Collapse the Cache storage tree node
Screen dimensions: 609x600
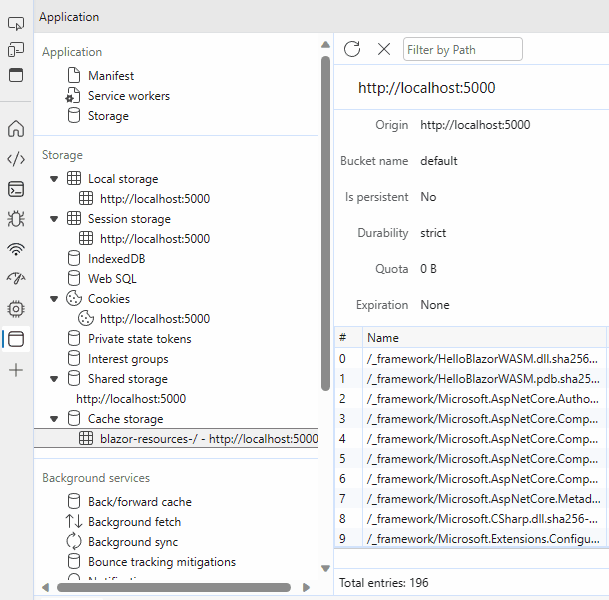click(x=54, y=419)
